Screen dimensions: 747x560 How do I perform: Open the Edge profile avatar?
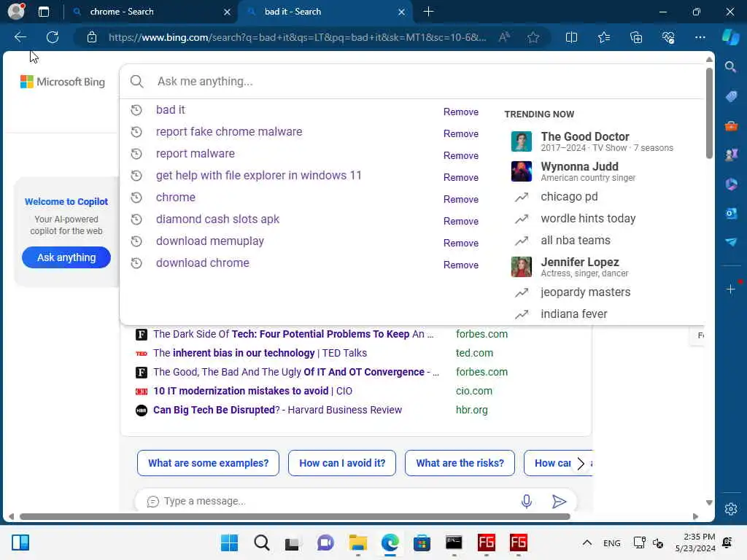point(16,12)
